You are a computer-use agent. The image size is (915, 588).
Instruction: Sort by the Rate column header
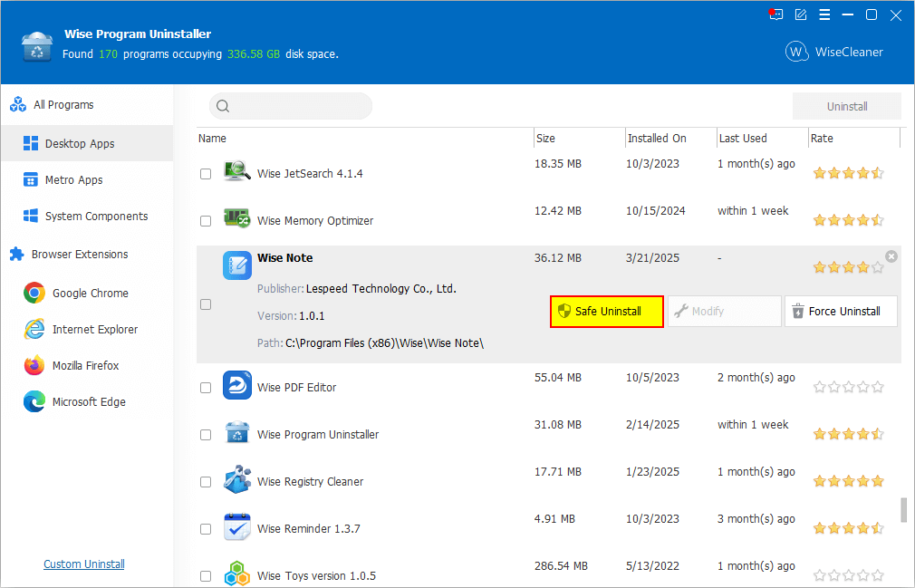point(854,139)
